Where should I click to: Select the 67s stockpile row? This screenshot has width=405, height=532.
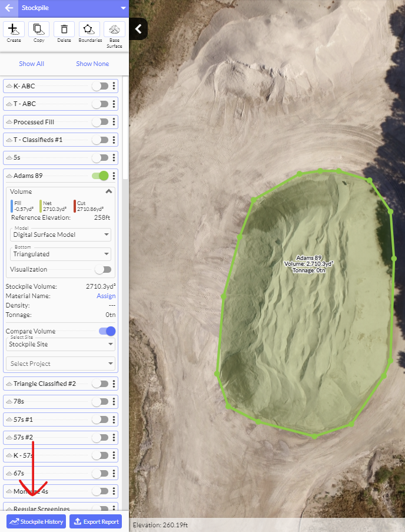(x=61, y=473)
